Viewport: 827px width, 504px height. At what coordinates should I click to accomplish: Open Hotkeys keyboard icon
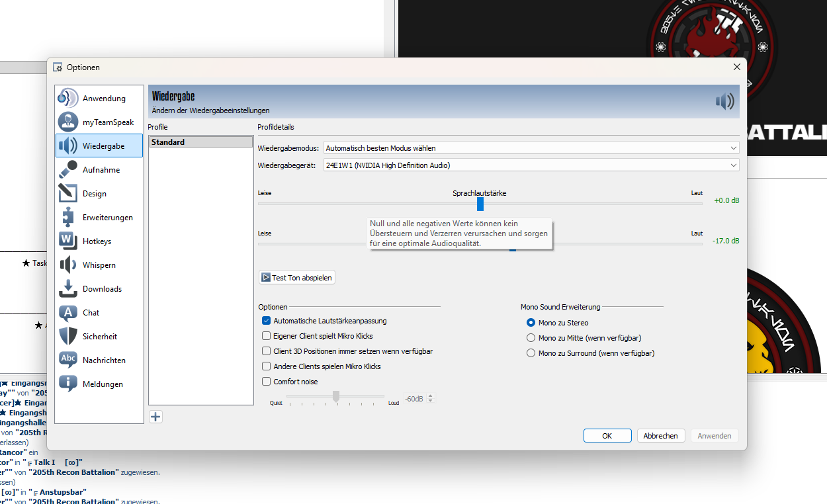click(x=68, y=241)
